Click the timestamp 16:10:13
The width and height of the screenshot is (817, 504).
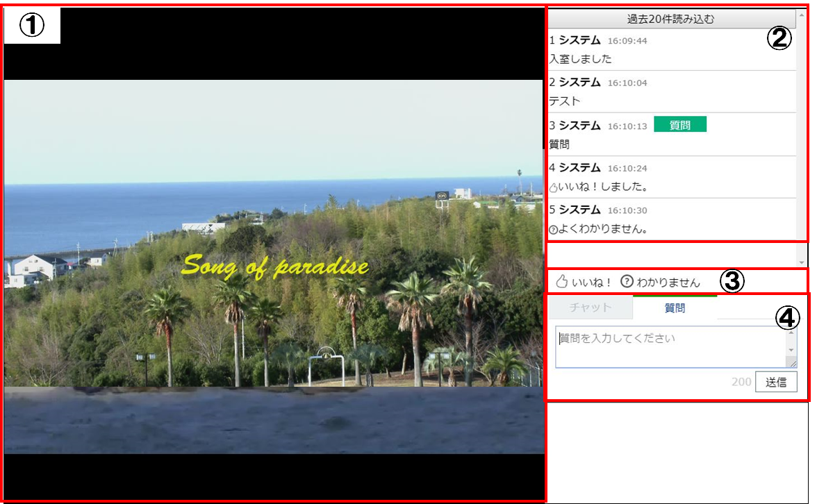pyautogui.click(x=627, y=126)
